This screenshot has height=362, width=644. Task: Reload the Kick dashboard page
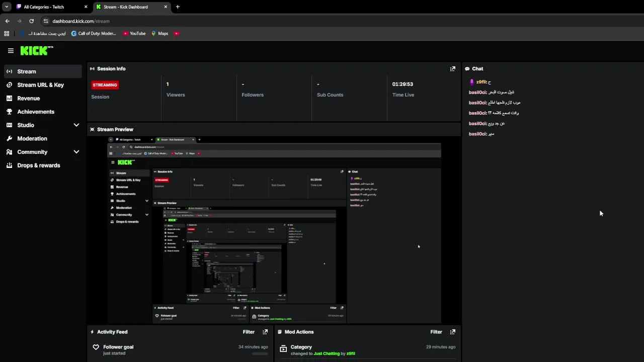coord(31,21)
